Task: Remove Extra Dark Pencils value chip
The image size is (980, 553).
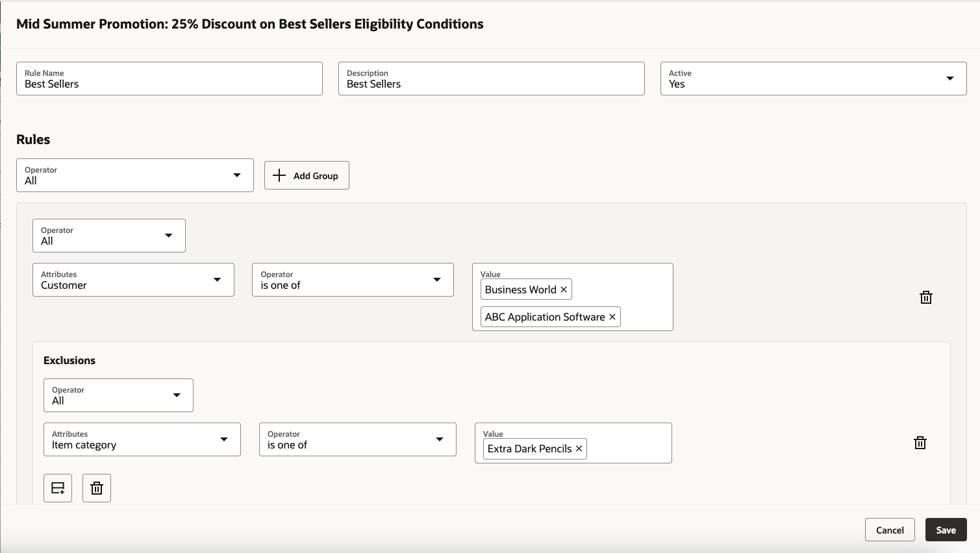Action: tap(579, 449)
